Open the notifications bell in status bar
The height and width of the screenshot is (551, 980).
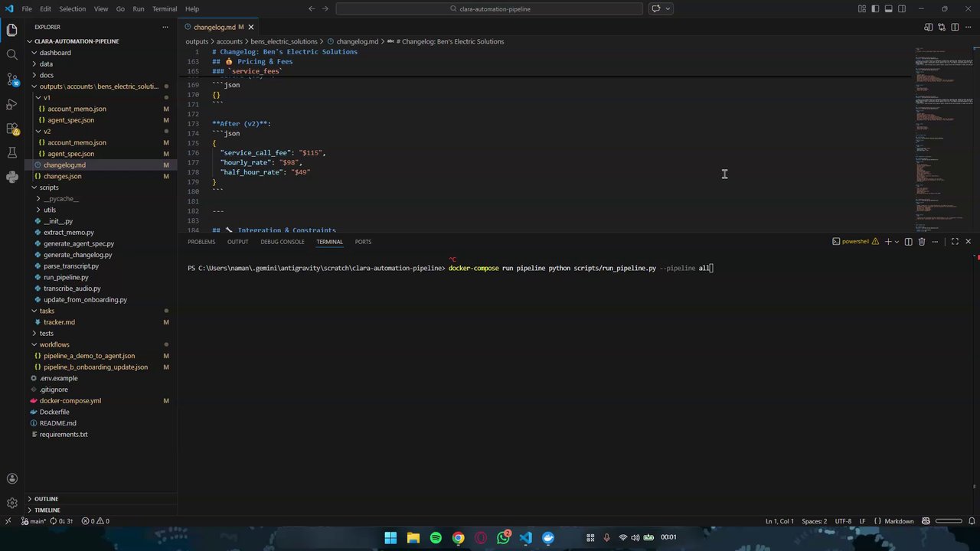click(x=972, y=521)
